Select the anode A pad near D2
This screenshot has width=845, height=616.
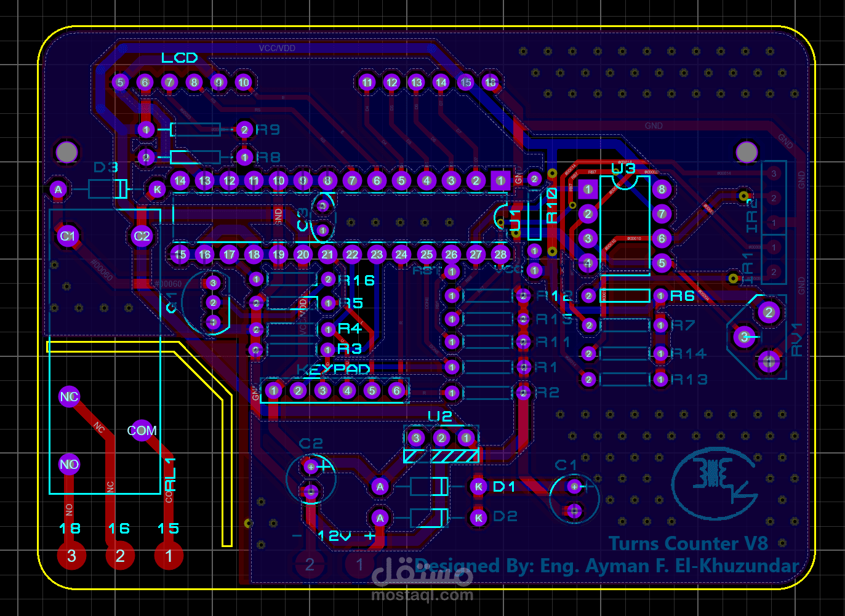[380, 518]
